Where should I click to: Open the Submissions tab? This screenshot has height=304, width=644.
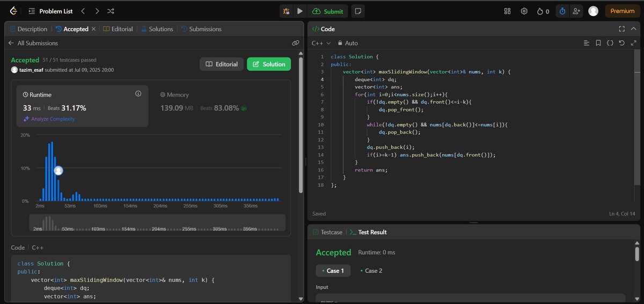click(201, 29)
